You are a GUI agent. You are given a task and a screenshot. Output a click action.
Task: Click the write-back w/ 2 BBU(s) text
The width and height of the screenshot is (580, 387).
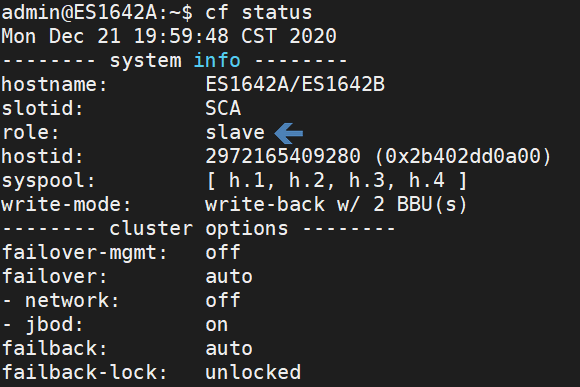click(x=336, y=204)
